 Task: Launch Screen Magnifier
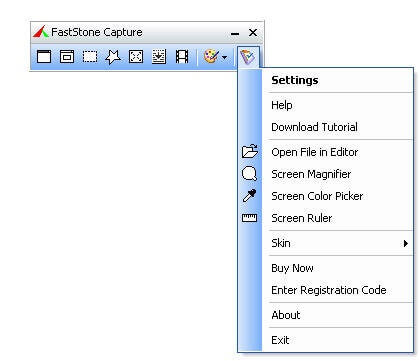pos(338,174)
